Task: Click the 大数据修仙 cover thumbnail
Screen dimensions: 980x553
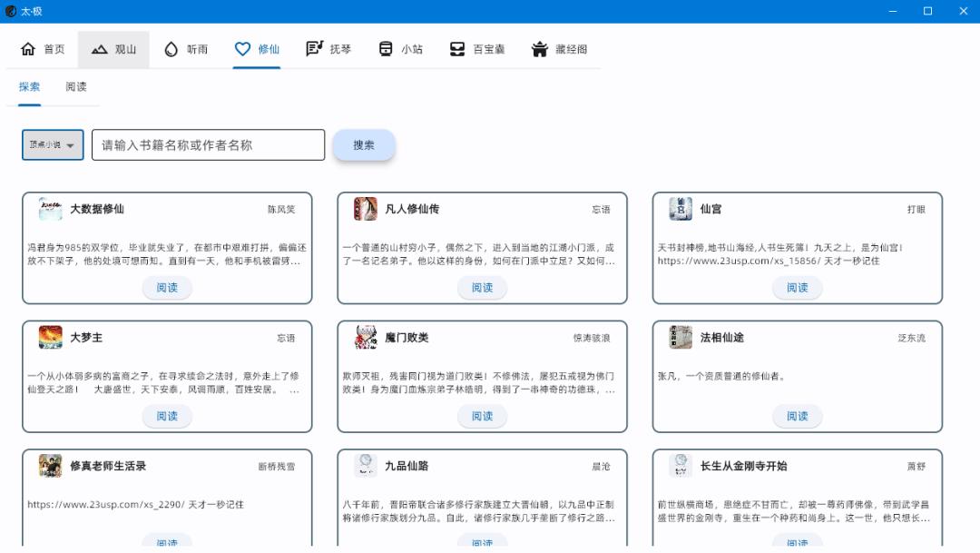Action: tap(51, 209)
